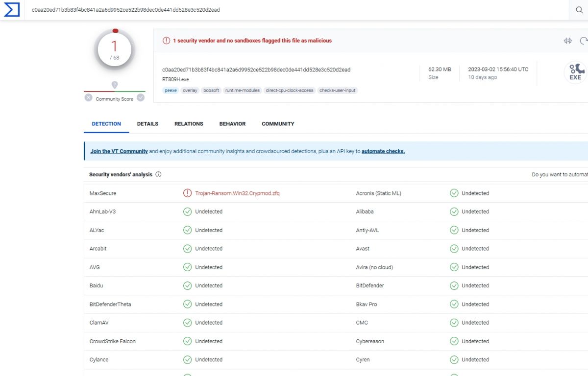Click the file hash text in summary
Screen dimensions: 588x376
click(256, 70)
